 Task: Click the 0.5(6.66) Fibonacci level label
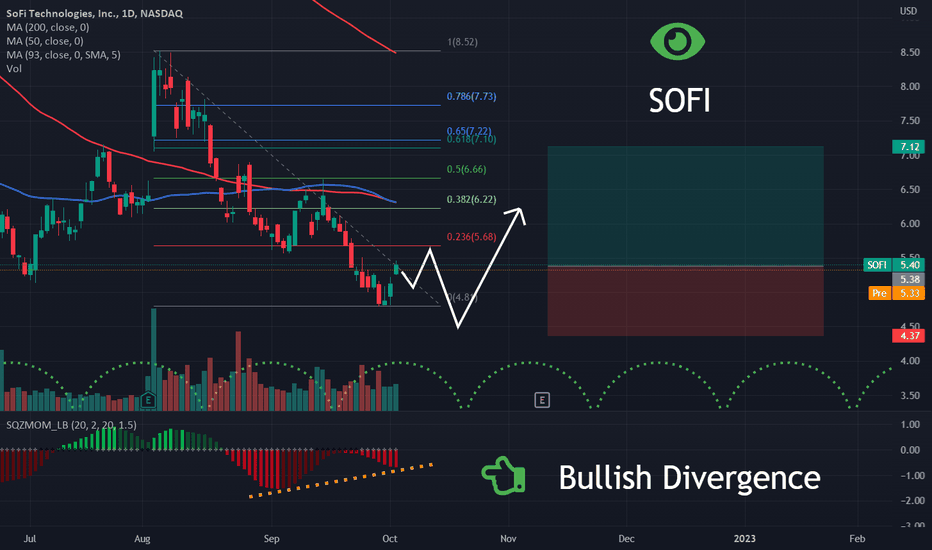tap(467, 169)
